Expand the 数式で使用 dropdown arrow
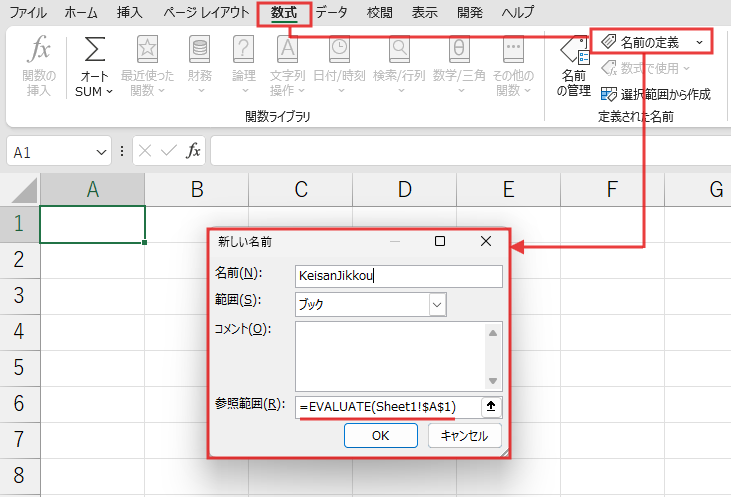The width and height of the screenshot is (731, 497). [x=686, y=69]
